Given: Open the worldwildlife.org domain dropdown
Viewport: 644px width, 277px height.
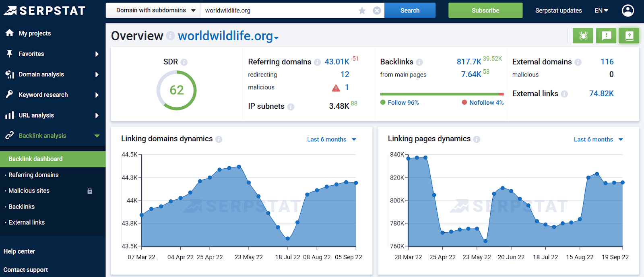Looking at the screenshot, I should [x=228, y=36].
